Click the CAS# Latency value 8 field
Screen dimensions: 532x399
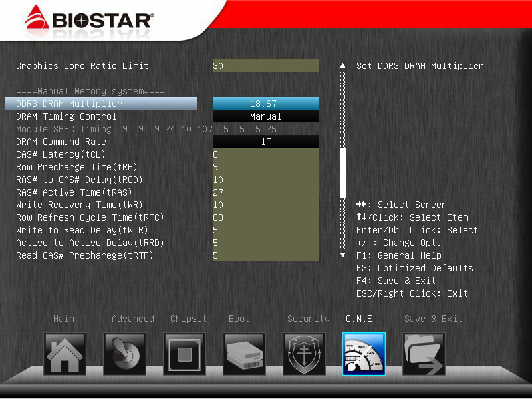point(265,154)
